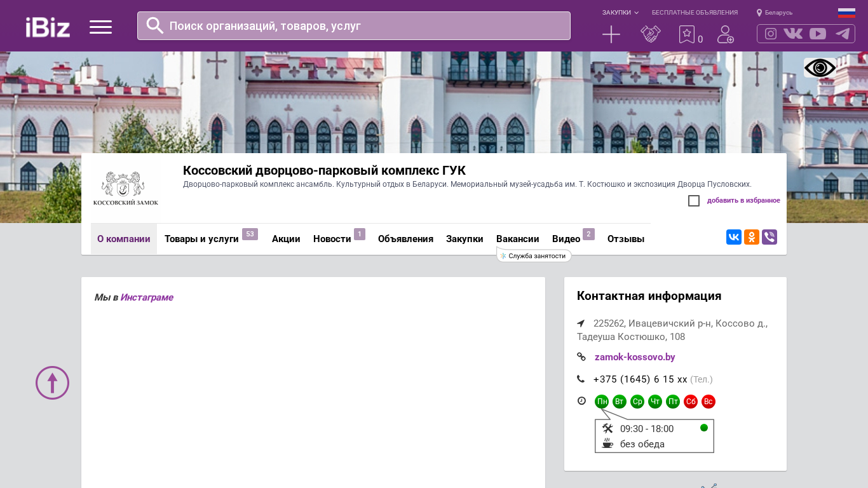The width and height of the screenshot is (868, 488).
Task: Toggle accessibility view eye icon
Action: pyautogui.click(x=820, y=68)
